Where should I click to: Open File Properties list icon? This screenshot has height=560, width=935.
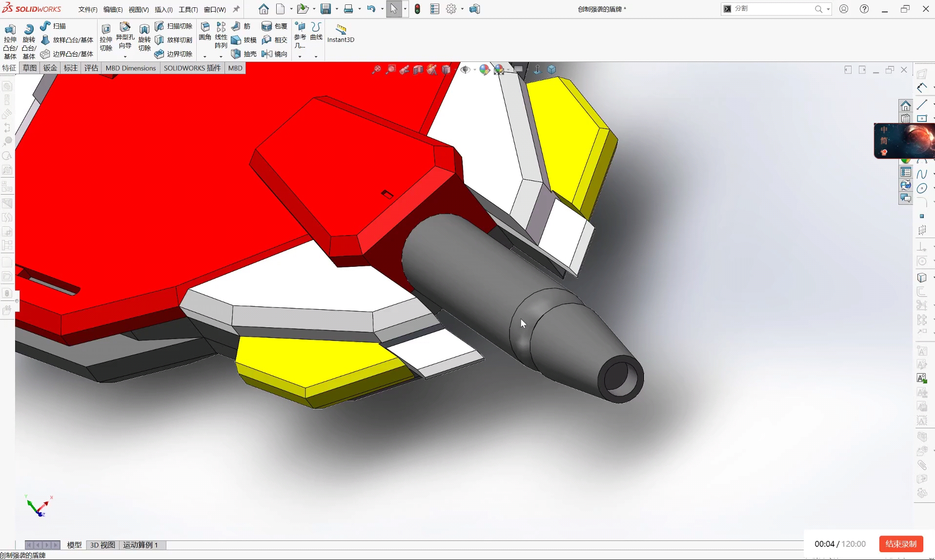pyautogui.click(x=435, y=9)
